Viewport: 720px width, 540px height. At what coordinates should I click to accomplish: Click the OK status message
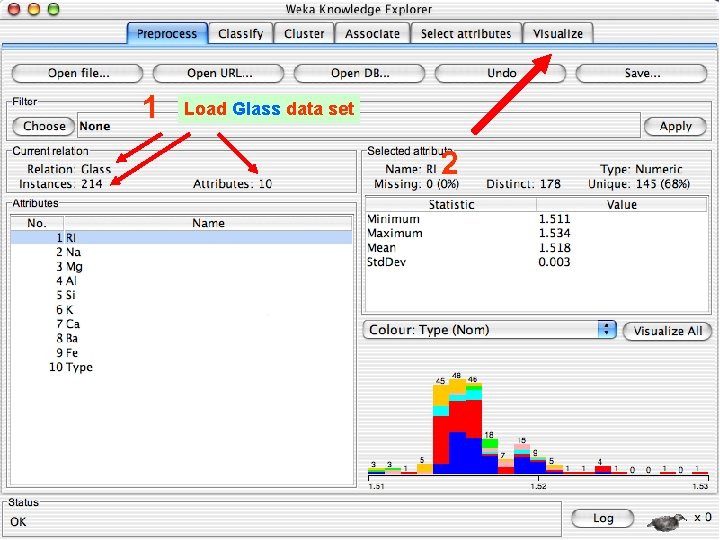coord(18,522)
